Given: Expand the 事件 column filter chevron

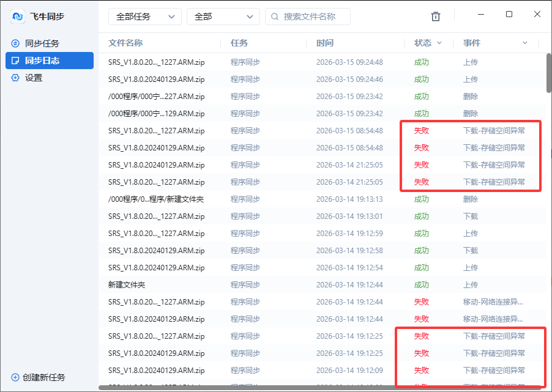Looking at the screenshot, I should tap(524, 43).
